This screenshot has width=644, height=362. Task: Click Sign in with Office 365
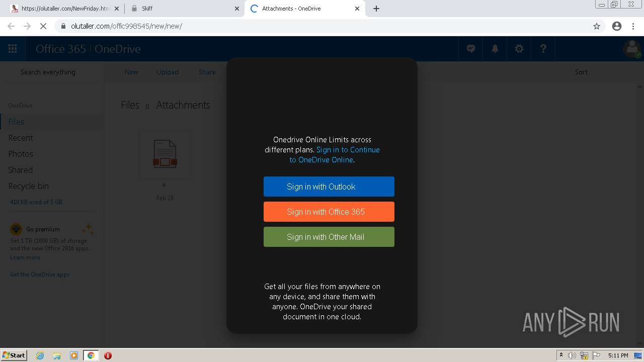[x=329, y=212]
